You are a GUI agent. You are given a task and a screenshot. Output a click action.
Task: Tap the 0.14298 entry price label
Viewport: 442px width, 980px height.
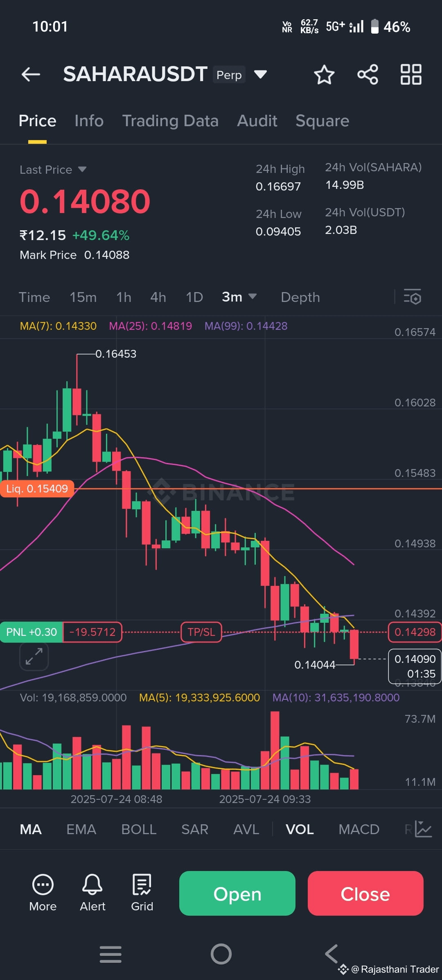click(415, 632)
